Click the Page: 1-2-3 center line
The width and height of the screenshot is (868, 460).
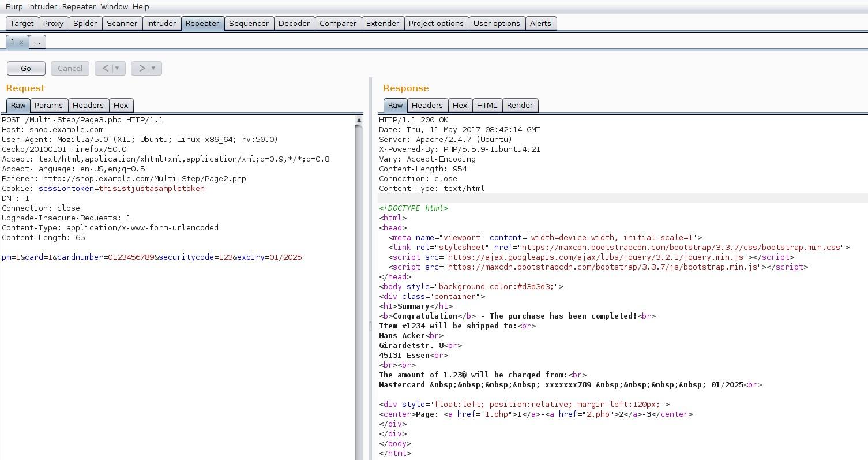coord(536,414)
